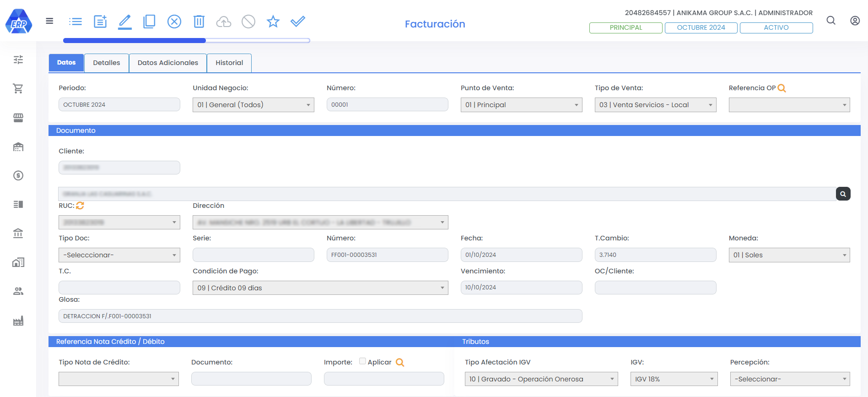Click the star favorite icon
The height and width of the screenshot is (397, 868).
tap(273, 22)
